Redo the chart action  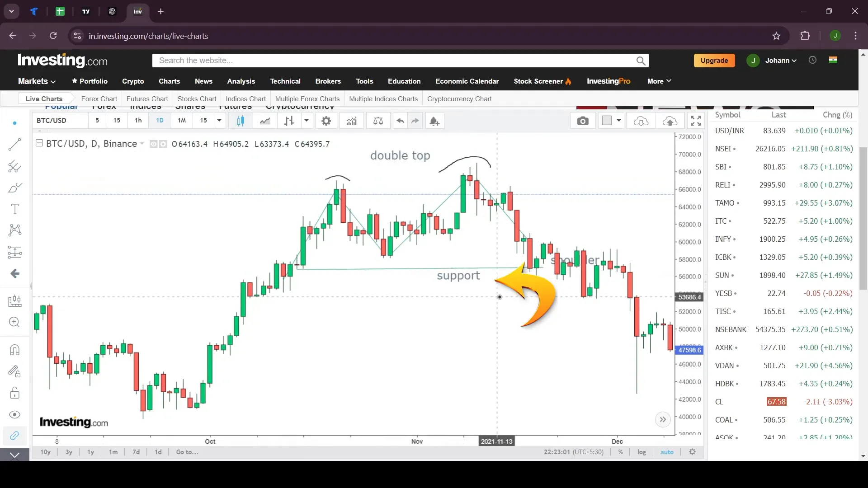coord(415,121)
